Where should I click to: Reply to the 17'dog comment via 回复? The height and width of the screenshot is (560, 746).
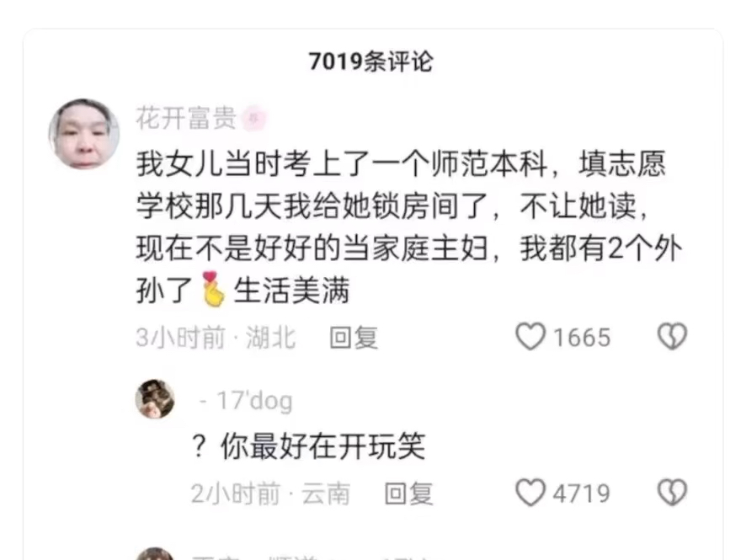point(408,493)
